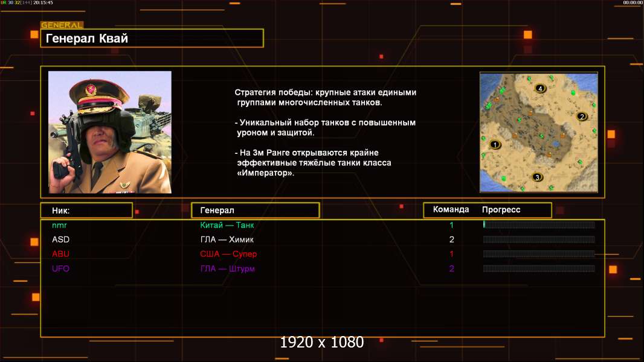Click start position marker 2 on minimap
Viewport: 644px width, 362px height.
pyautogui.click(x=582, y=116)
